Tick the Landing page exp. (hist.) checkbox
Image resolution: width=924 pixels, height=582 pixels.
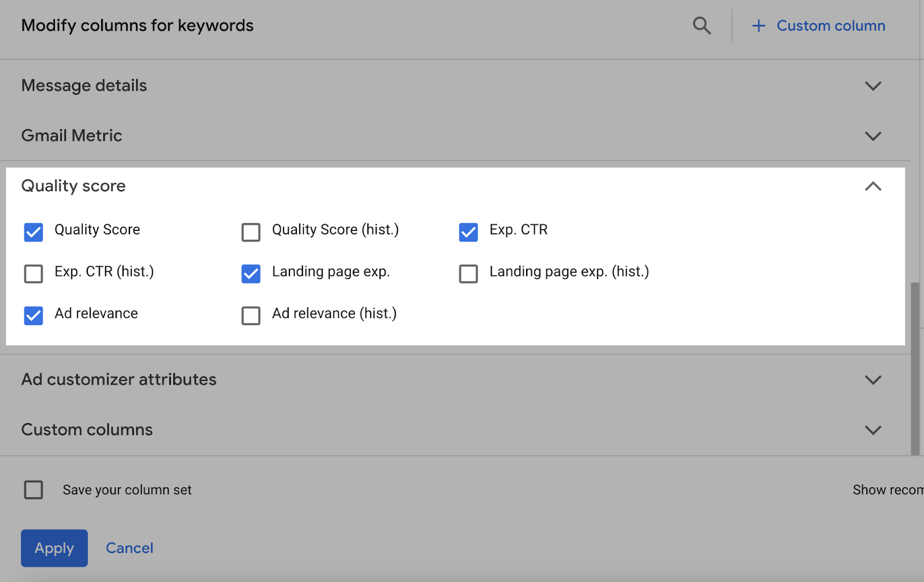click(468, 274)
